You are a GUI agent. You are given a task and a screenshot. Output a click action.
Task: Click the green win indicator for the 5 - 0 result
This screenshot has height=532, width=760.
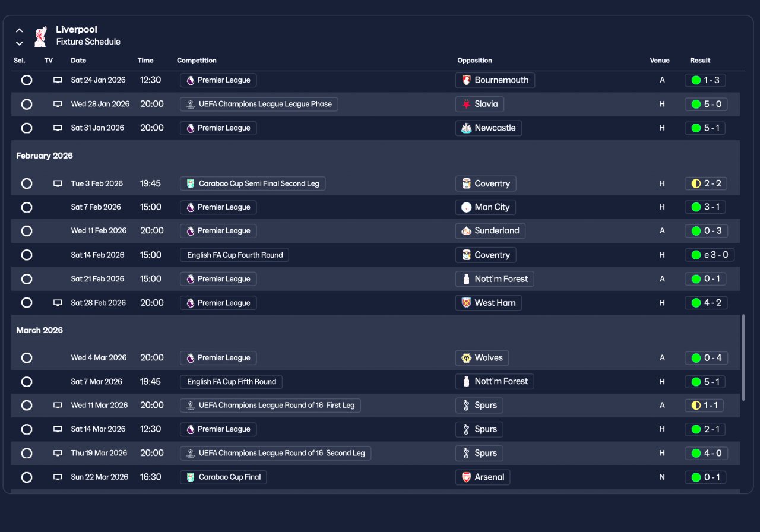pos(695,104)
